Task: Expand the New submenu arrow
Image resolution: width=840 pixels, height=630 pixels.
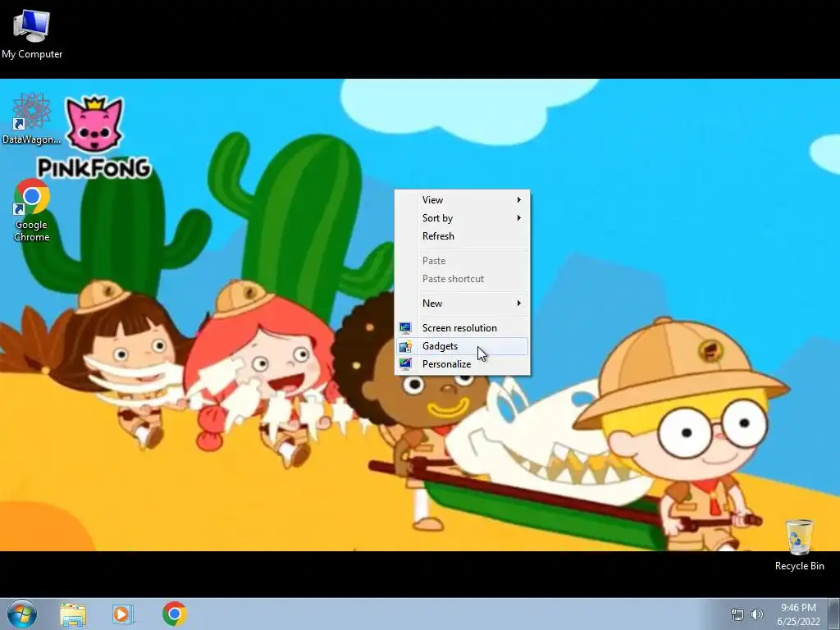Action: coord(518,304)
